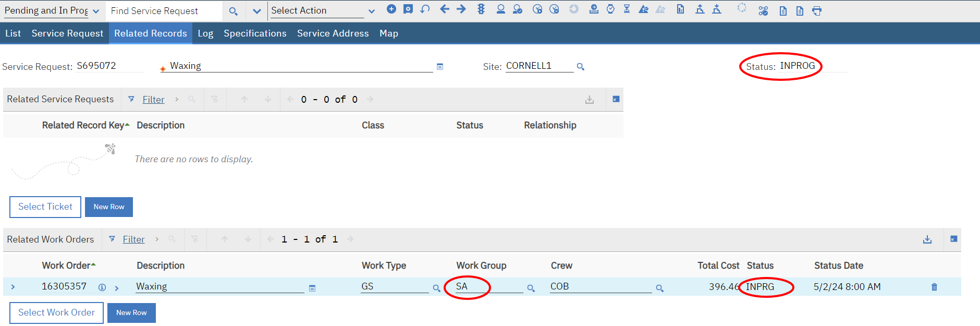The image size is (980, 326).
Task: Click New Row under Related Work Orders
Action: coord(131,313)
